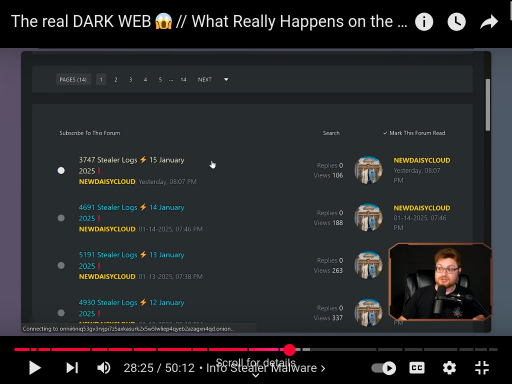Open Info Stealer Malware chapter list
512x384 pixels.
tap(266, 368)
